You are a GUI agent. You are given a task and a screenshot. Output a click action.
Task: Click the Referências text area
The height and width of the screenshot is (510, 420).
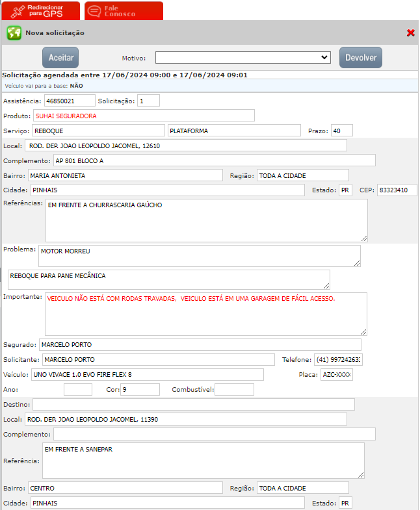(206, 220)
